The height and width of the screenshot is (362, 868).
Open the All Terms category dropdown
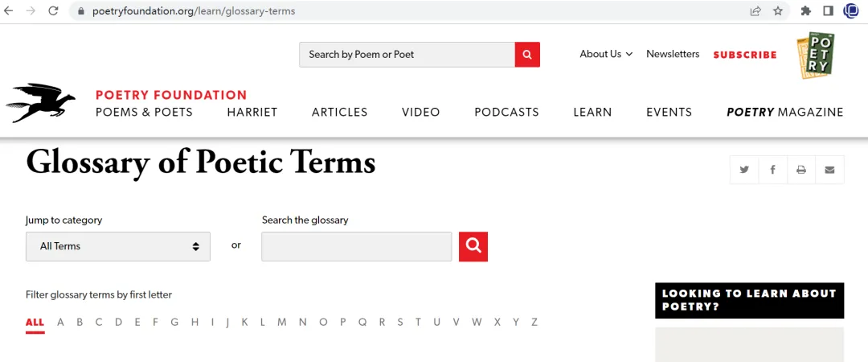[x=118, y=246]
